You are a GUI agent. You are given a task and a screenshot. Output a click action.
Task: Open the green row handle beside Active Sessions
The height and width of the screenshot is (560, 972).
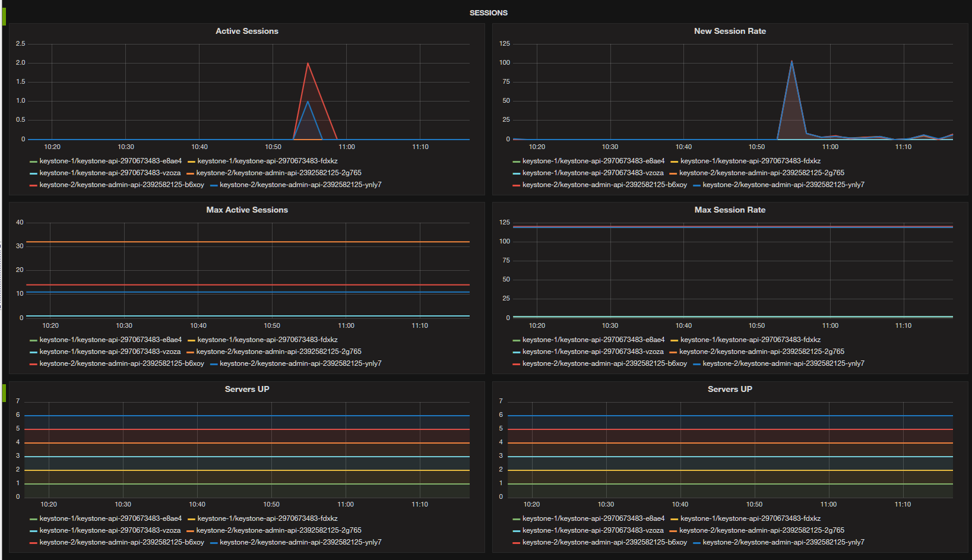point(4,17)
